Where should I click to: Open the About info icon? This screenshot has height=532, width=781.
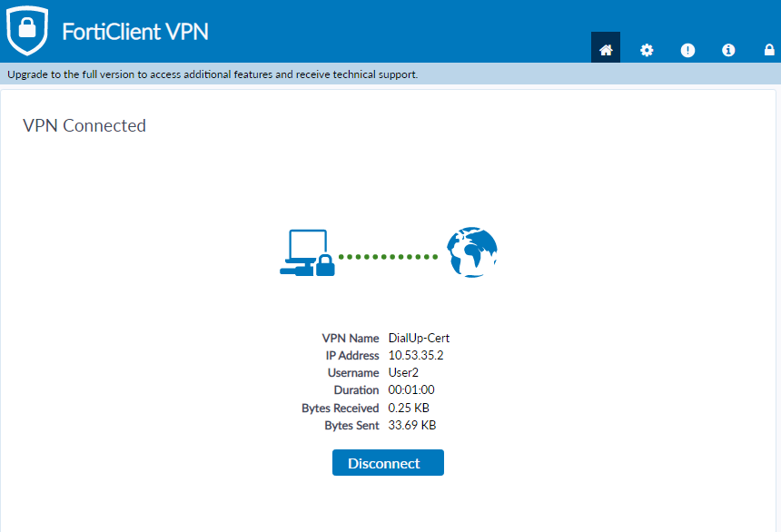point(728,50)
